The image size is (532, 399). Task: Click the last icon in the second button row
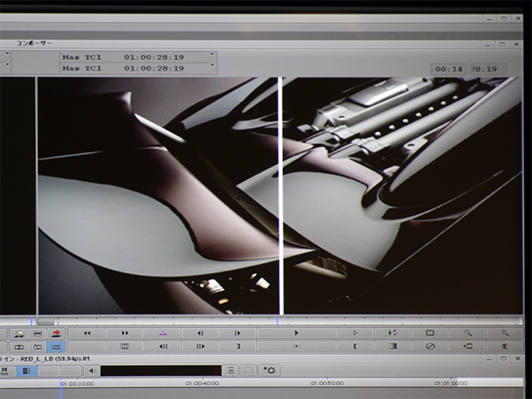505,347
